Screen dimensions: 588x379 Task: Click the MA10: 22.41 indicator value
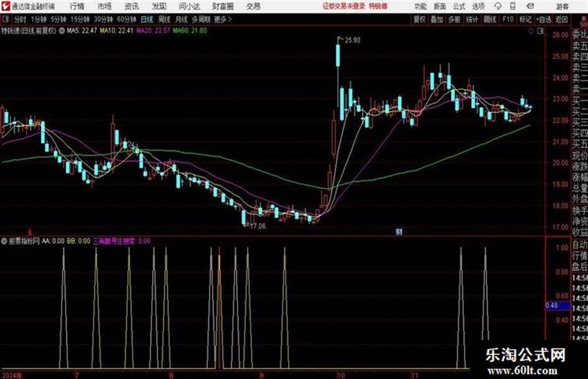(116, 30)
